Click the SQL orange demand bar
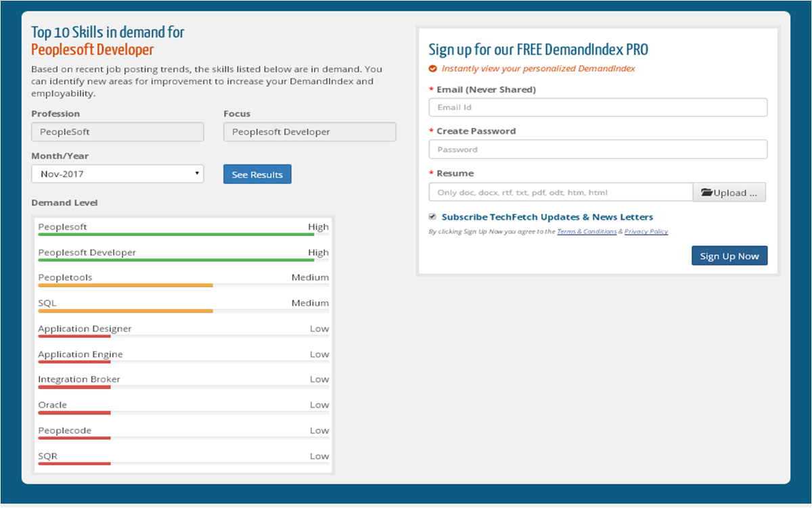812x508 pixels. point(125,311)
